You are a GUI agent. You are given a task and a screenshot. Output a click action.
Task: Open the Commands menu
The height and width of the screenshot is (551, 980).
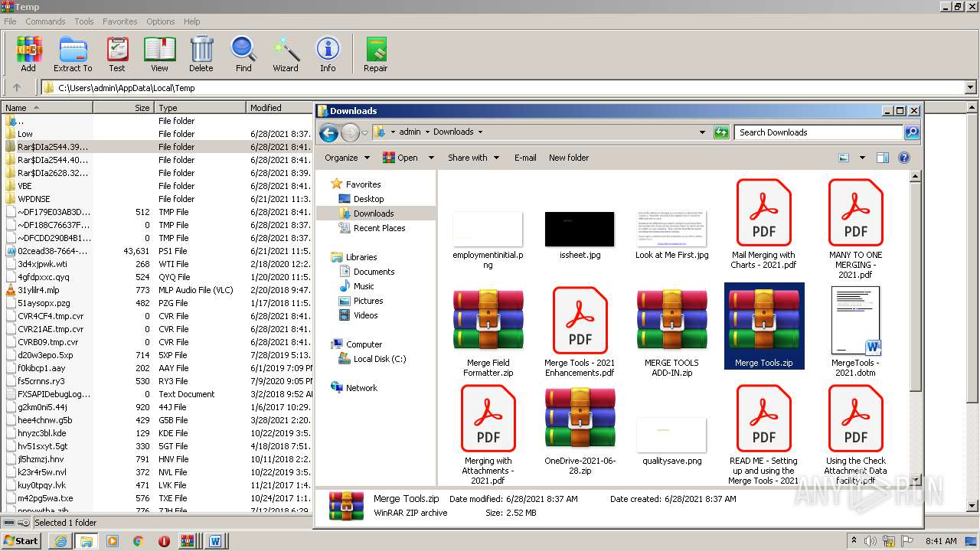[45, 21]
